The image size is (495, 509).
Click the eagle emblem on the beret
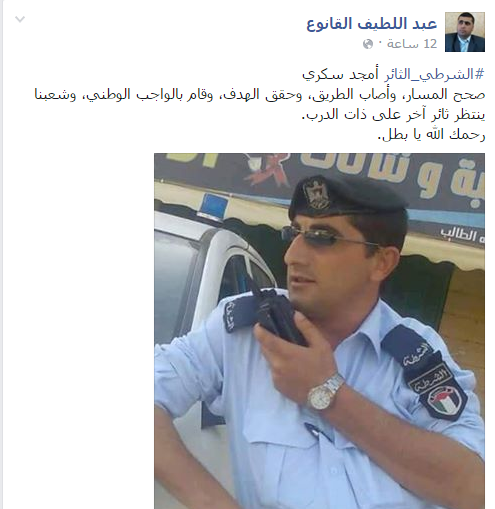point(315,194)
